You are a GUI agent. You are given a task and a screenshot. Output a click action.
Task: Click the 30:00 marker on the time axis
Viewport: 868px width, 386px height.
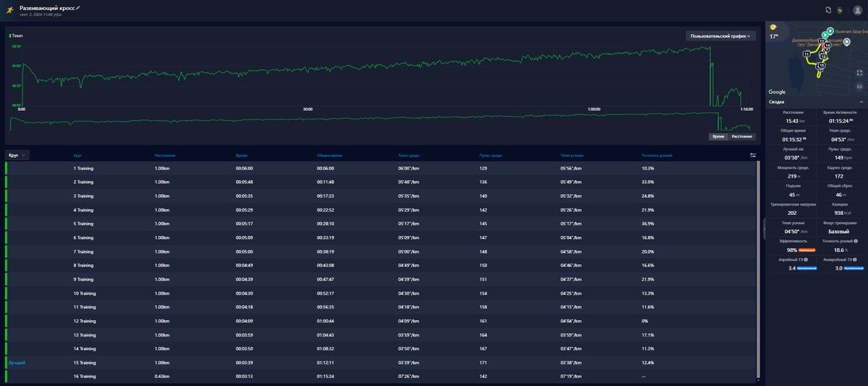click(307, 109)
